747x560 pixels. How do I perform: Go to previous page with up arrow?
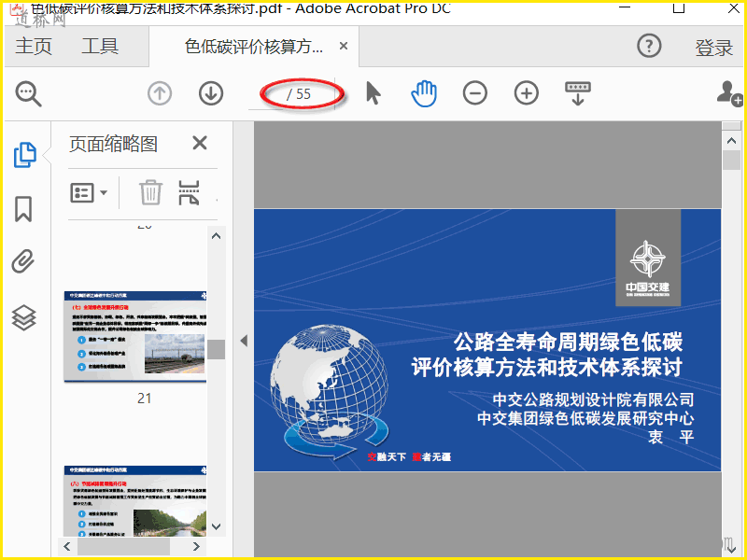point(160,93)
